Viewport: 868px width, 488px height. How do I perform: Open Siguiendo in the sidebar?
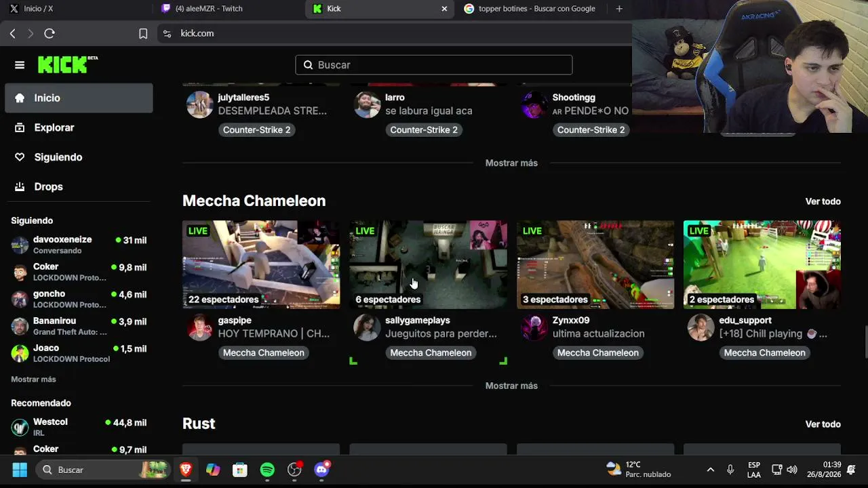pos(79,157)
